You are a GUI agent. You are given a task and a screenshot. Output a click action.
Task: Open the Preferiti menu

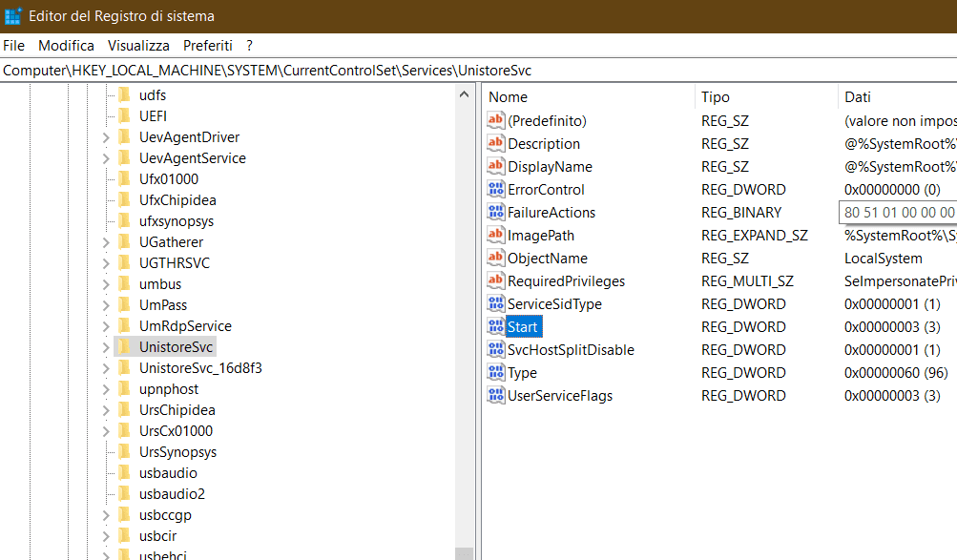tap(207, 45)
